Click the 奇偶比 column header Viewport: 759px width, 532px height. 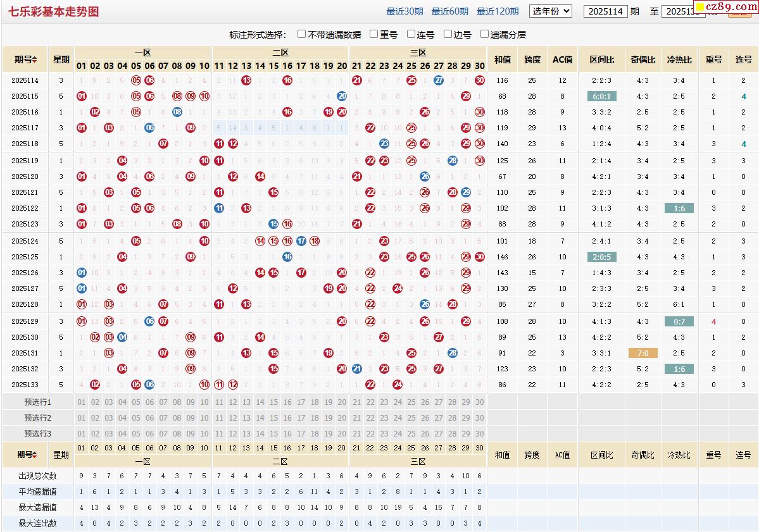click(x=643, y=59)
